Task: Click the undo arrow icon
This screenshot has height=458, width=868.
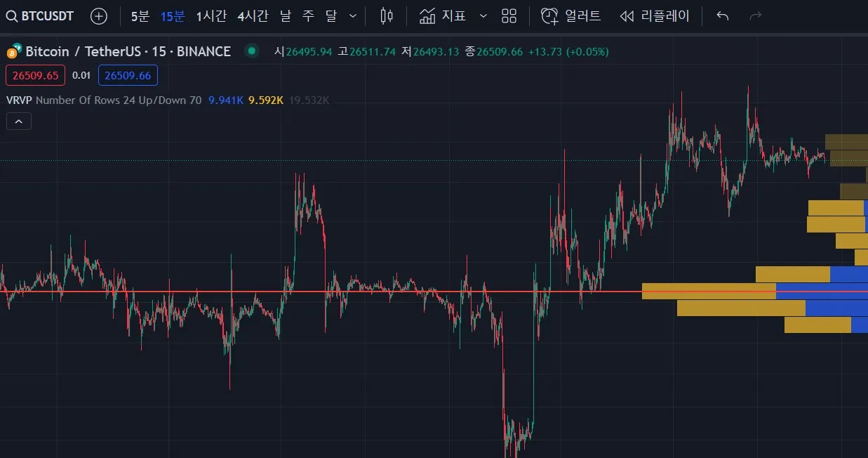Action: point(722,15)
